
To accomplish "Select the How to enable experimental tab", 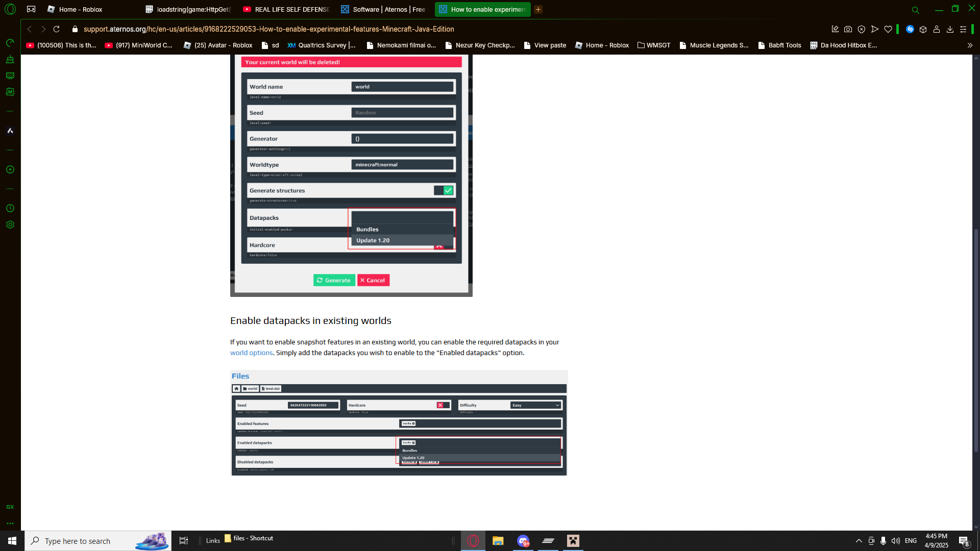I will (x=483, y=9).
